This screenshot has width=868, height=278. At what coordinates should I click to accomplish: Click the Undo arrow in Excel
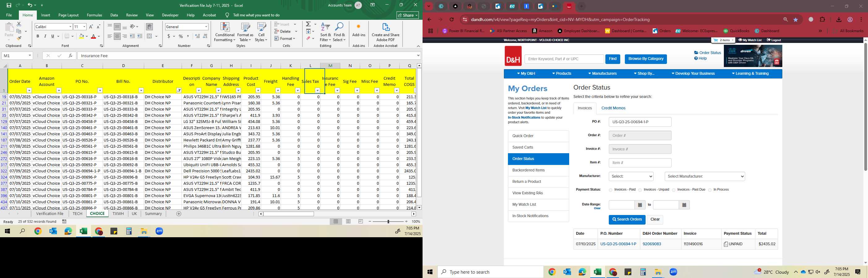30,5
